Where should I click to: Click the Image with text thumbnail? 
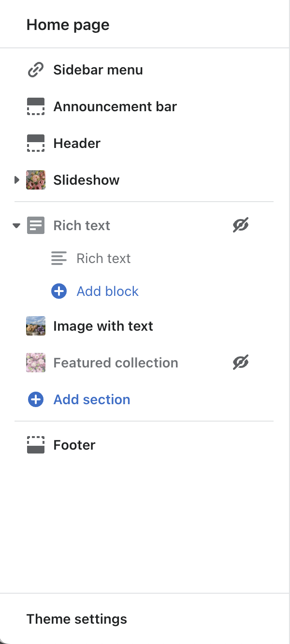[x=35, y=326]
